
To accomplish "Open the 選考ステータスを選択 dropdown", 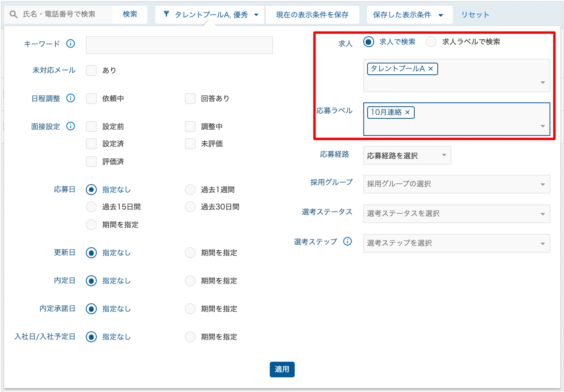I will pyautogui.click(x=456, y=214).
